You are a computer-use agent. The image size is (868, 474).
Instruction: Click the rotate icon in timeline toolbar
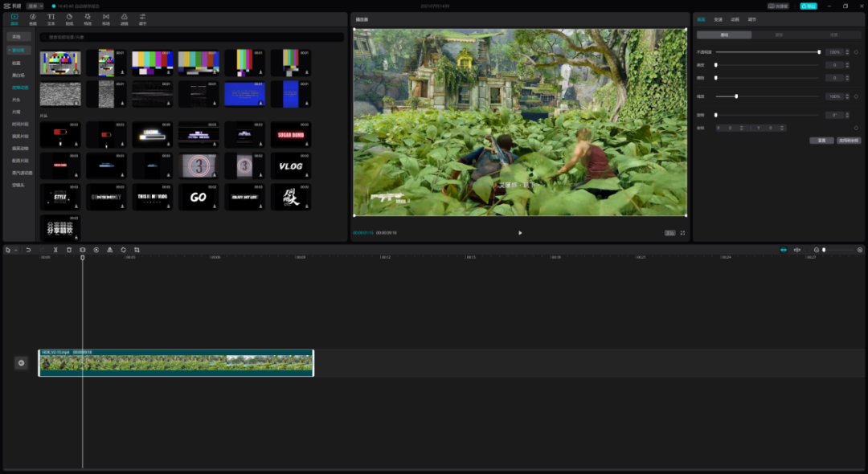124,250
